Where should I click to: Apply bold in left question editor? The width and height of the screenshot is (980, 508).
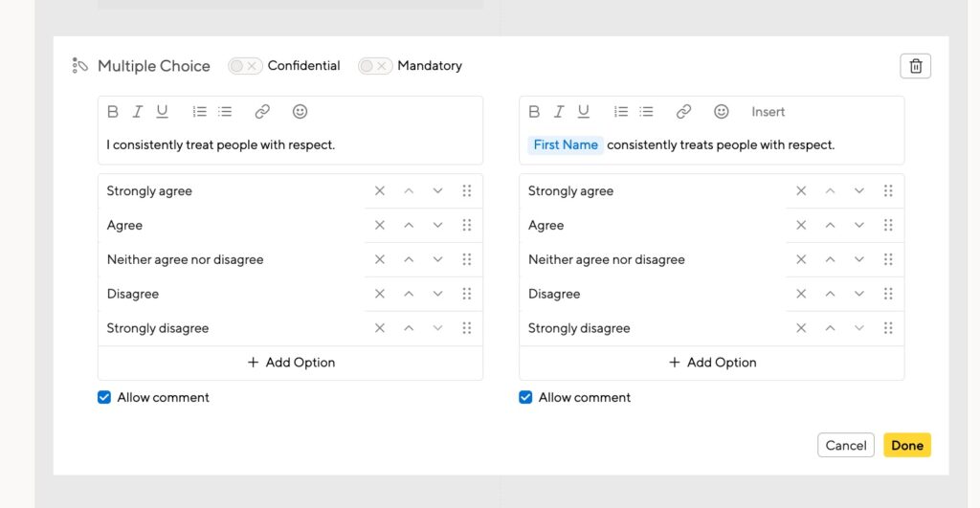(113, 112)
